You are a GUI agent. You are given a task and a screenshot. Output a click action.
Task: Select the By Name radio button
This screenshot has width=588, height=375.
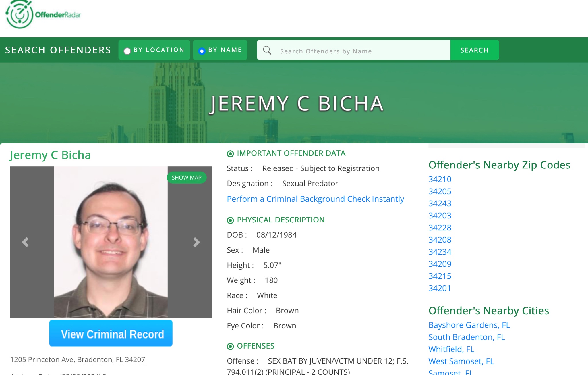click(x=202, y=51)
